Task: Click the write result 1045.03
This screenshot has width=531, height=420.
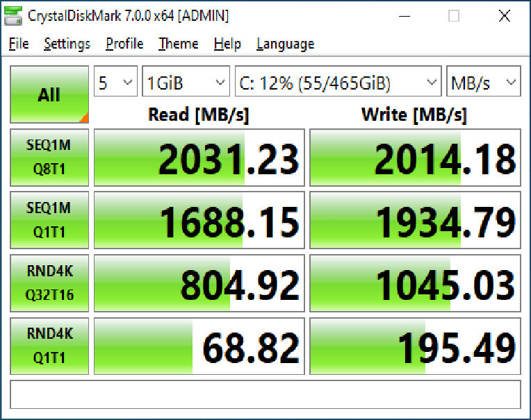Action: tap(415, 283)
